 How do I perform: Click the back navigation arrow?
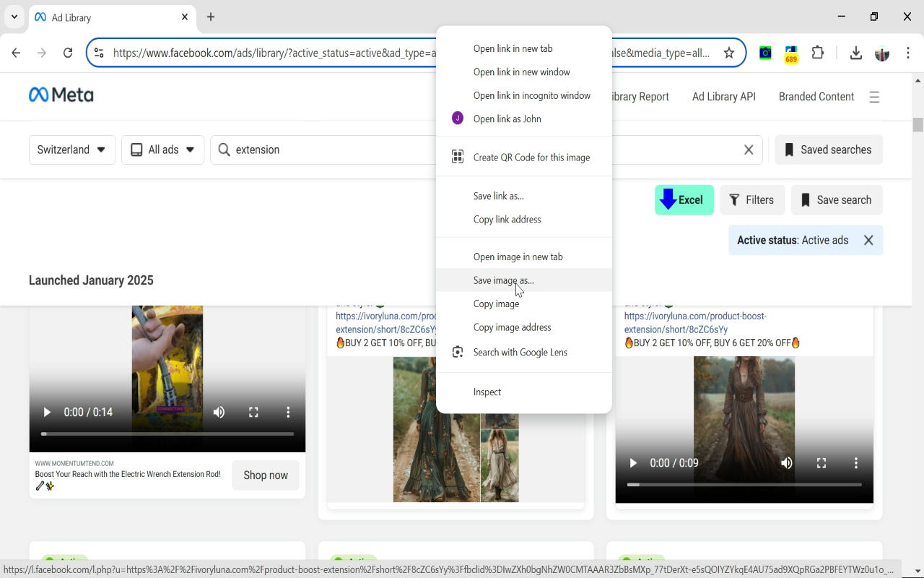point(16,53)
